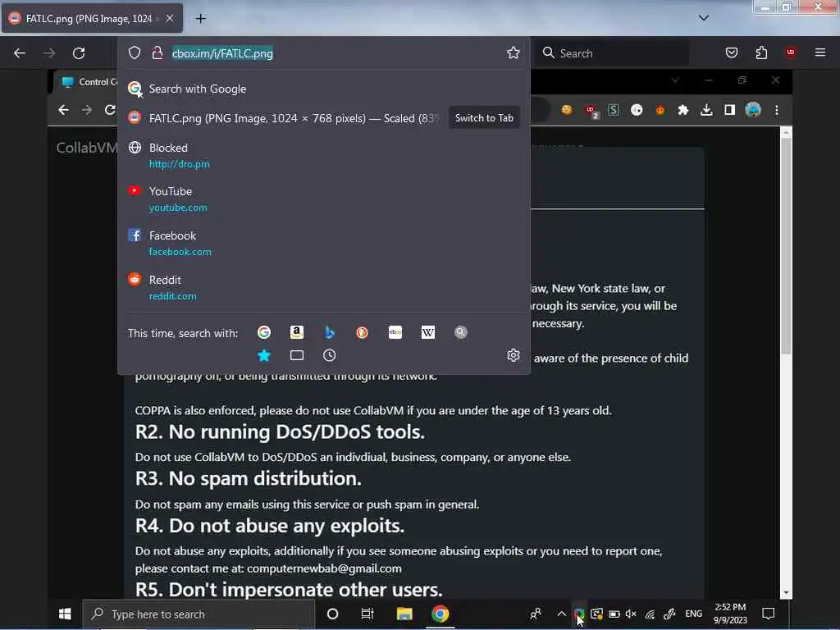
Task: Open YouTube suggestion
Action: tap(323, 199)
